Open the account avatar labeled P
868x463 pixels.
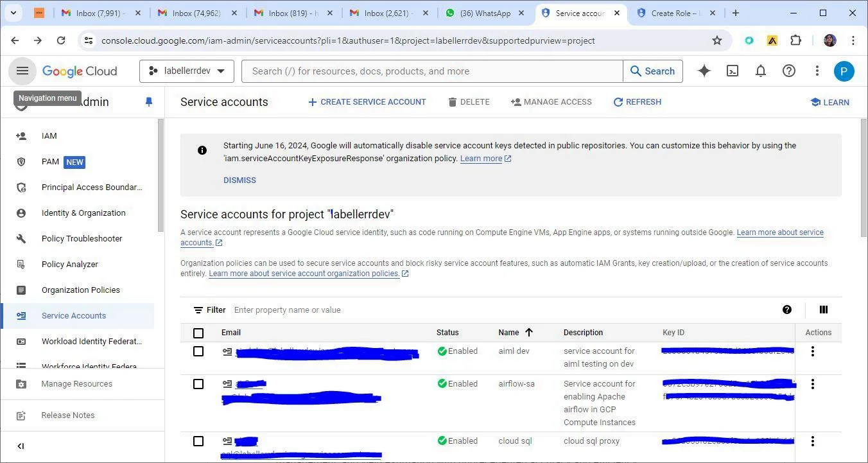click(x=844, y=71)
